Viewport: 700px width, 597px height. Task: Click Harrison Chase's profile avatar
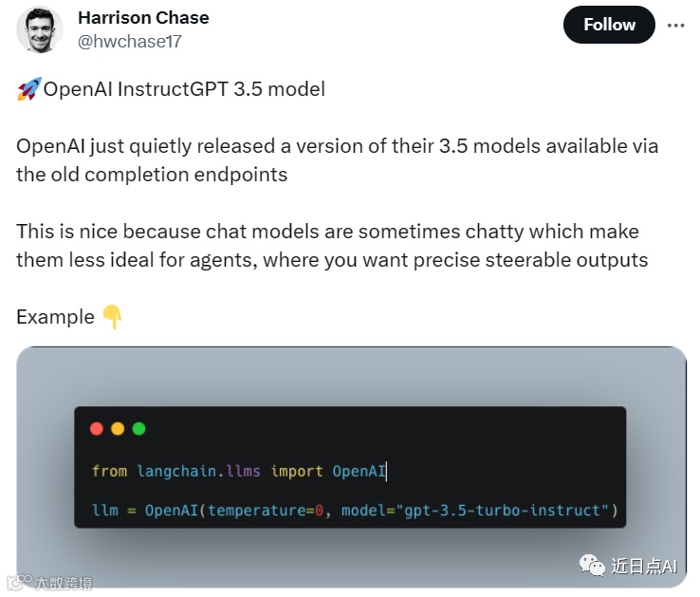(x=40, y=30)
